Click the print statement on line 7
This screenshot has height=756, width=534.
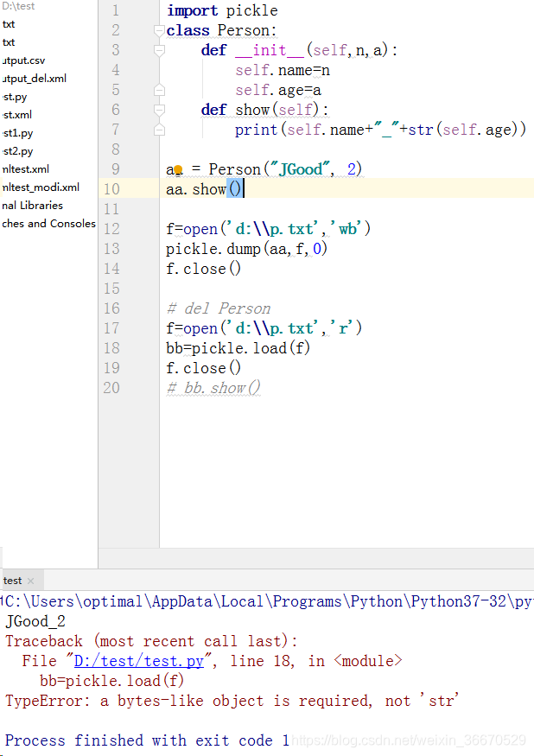(x=380, y=130)
